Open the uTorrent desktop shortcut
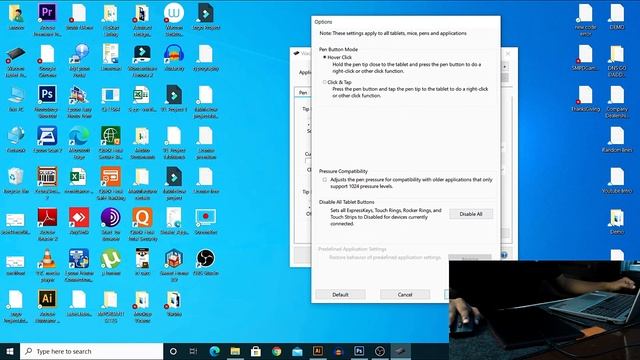This screenshot has height=360, width=640. pyautogui.click(x=111, y=262)
